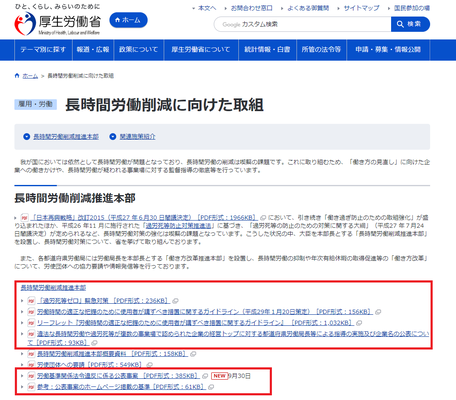Image resolution: width=456 pixels, height=400 pixels.
Task: Open the 過労死等防止対策推進法 link
Action: pos(178,226)
